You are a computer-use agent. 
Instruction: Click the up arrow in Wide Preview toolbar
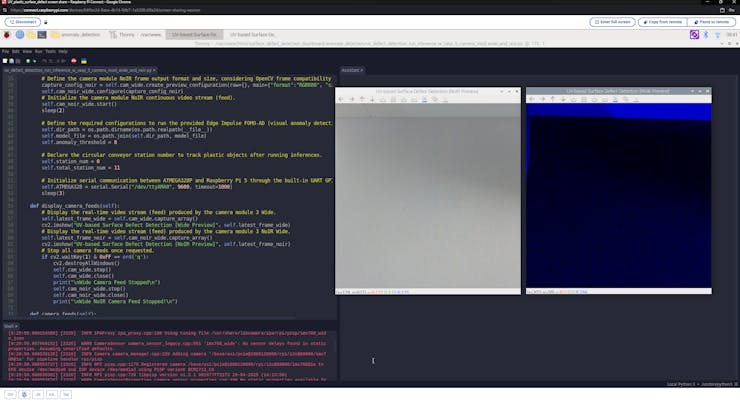[553, 99]
